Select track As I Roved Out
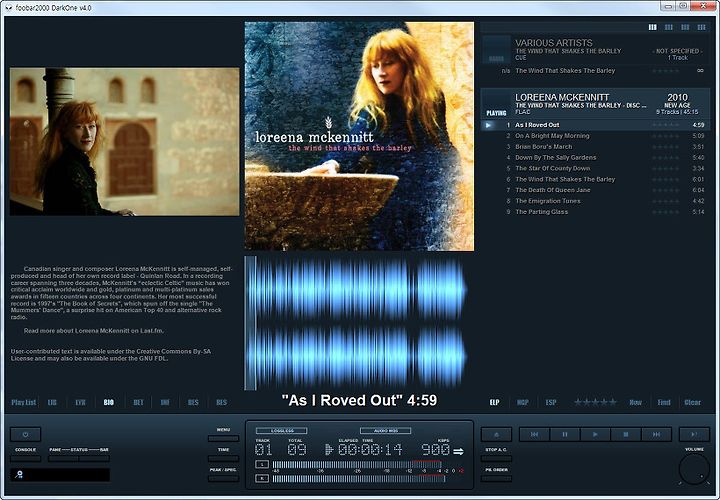The image size is (720, 500). click(x=595, y=125)
